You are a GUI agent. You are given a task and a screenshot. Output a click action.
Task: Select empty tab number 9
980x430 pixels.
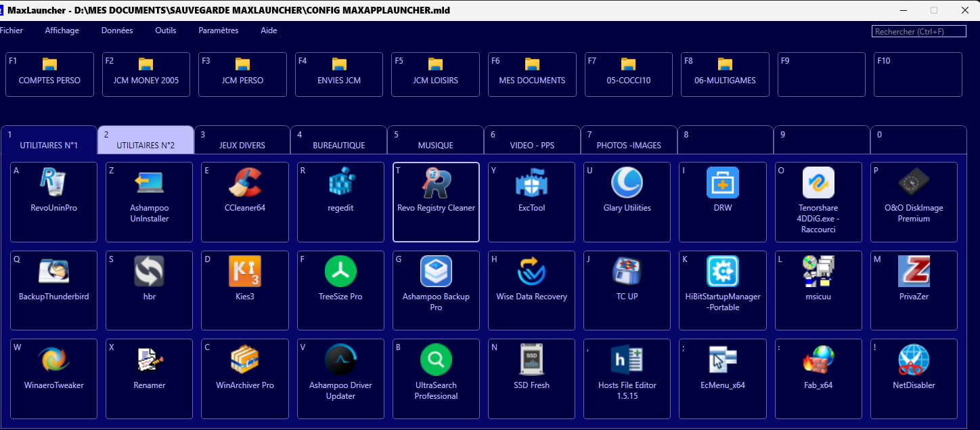(x=822, y=139)
